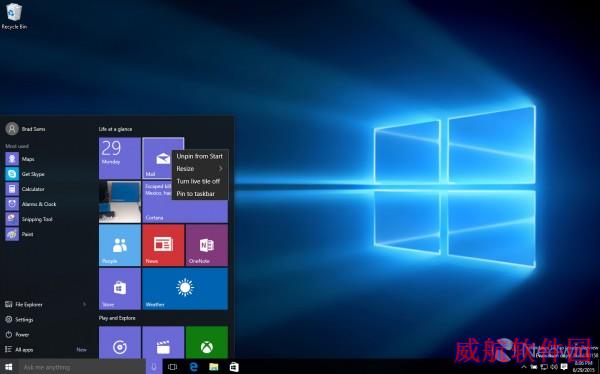Open the Xbox green tile

(207, 342)
